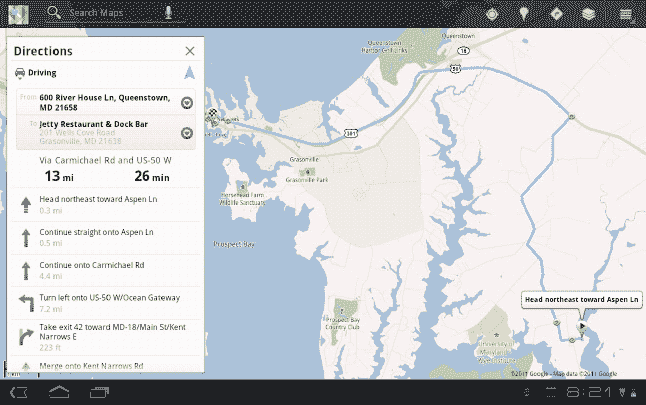Start voice search with microphone icon

(x=168, y=13)
